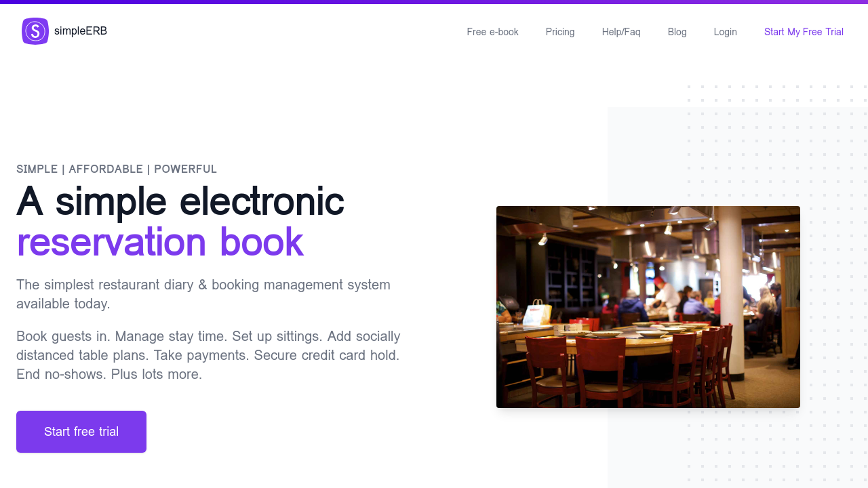The width and height of the screenshot is (868, 488).
Task: Click the purple simpleERB logo icon
Action: pyautogui.click(x=35, y=31)
